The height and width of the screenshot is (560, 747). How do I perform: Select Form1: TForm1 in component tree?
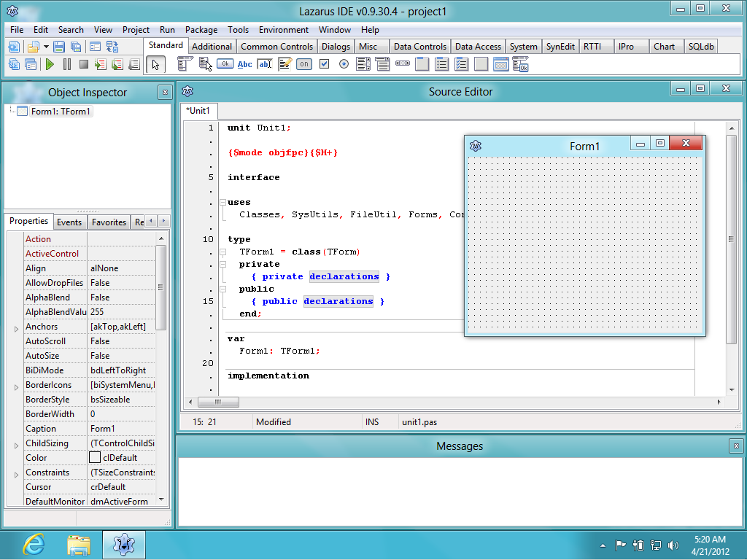pos(61,112)
